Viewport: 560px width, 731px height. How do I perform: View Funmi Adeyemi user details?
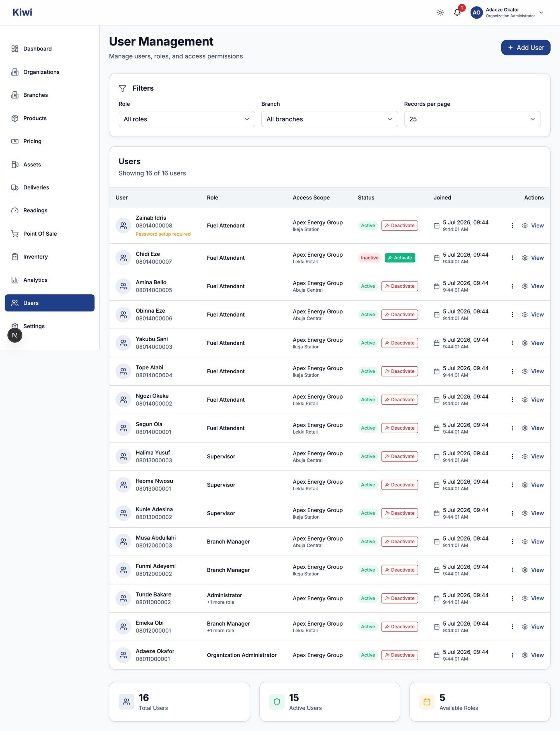(x=537, y=570)
